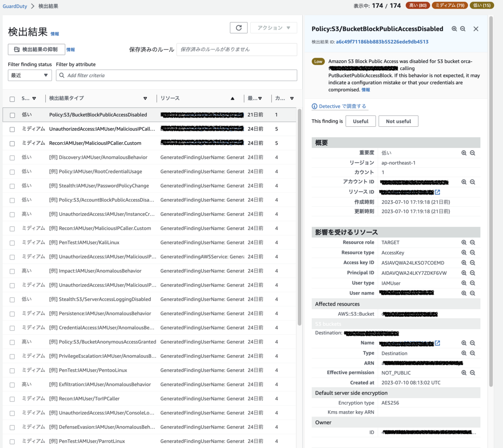
Task: Include filter icon for Effective permission
Action: 464,372
